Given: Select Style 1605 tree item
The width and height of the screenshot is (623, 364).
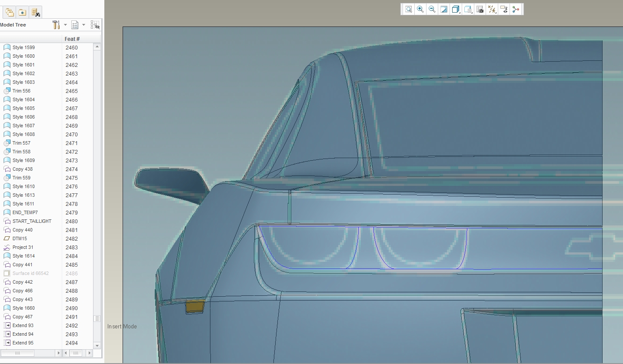Looking at the screenshot, I should click(x=23, y=108).
